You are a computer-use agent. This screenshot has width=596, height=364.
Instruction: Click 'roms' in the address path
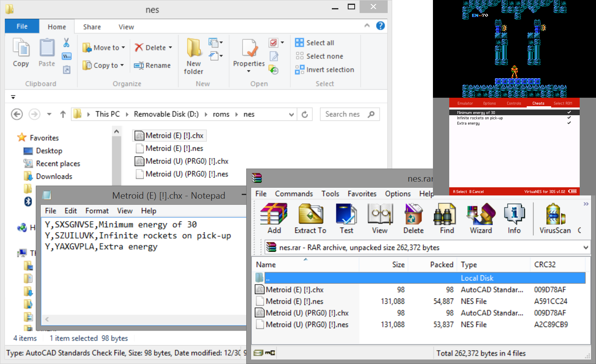point(221,114)
